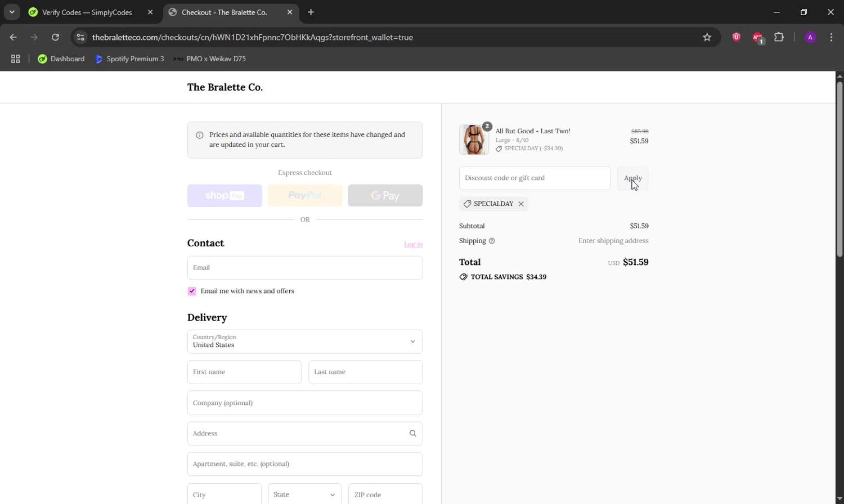Pay with Shop Pay express button

click(225, 196)
